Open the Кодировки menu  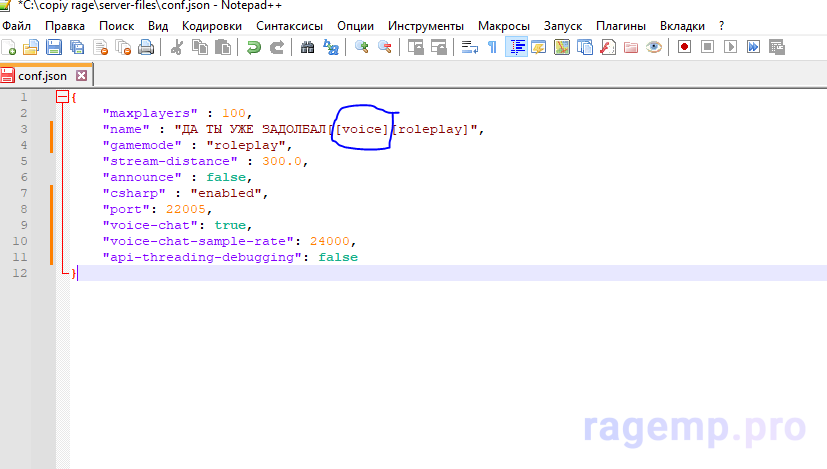[212, 25]
